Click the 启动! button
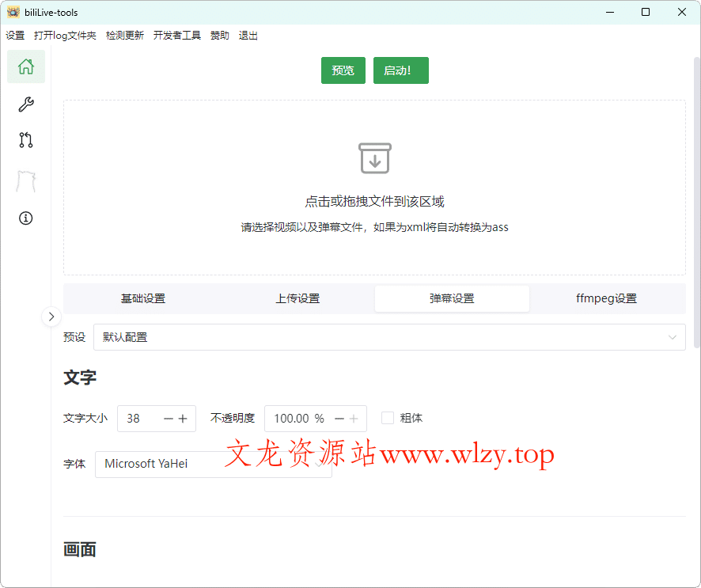 (400, 70)
